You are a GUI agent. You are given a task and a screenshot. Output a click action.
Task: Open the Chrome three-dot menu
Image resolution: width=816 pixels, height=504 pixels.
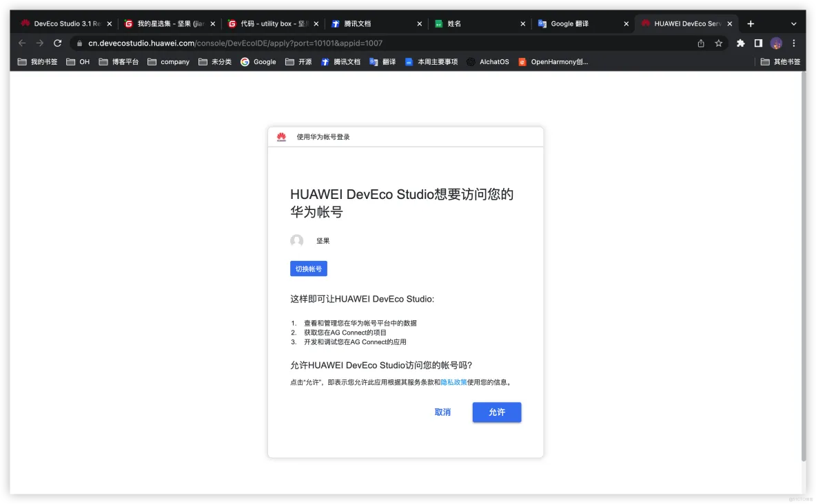point(794,43)
